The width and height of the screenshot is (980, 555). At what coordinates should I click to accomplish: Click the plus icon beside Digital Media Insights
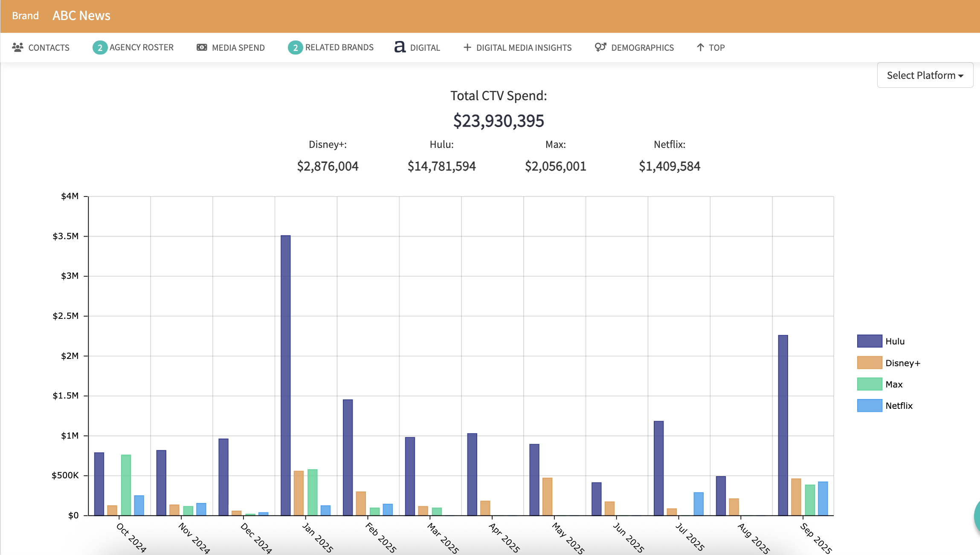pyautogui.click(x=467, y=47)
